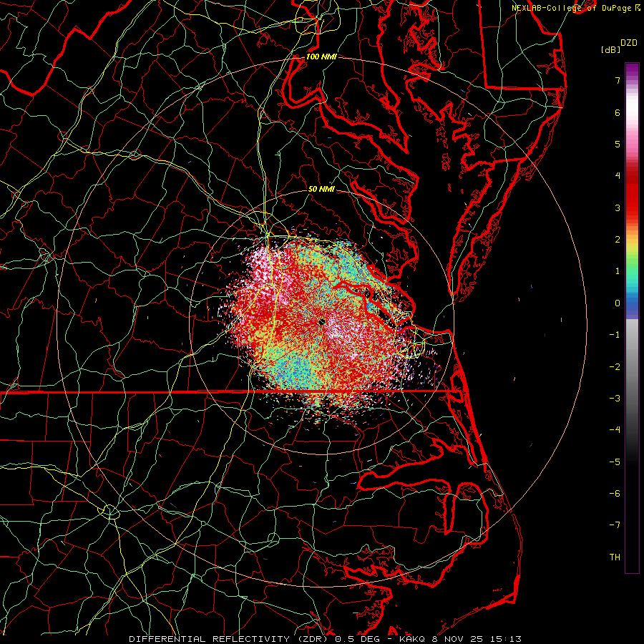This screenshot has width=644, height=644.
Task: Click the 8 NOV 25 15:13 timestamp
Action: 477,639
